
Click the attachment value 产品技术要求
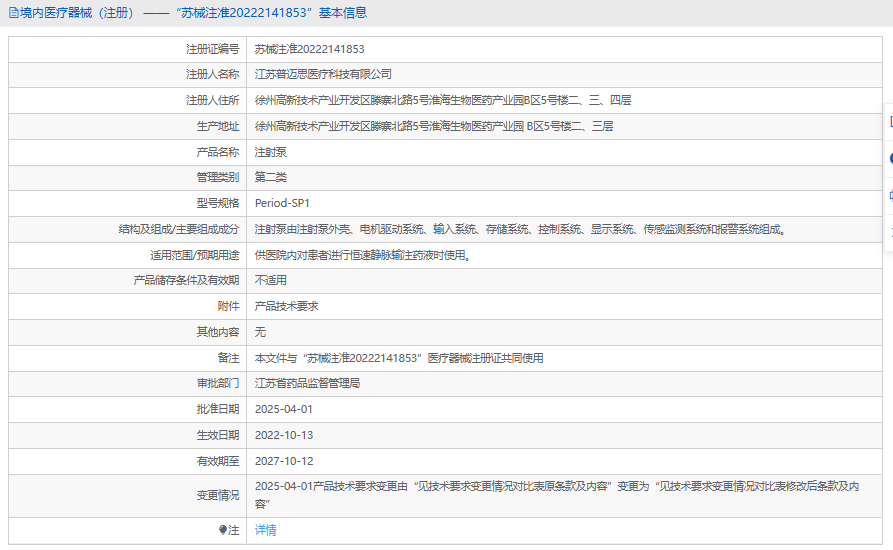(286, 306)
